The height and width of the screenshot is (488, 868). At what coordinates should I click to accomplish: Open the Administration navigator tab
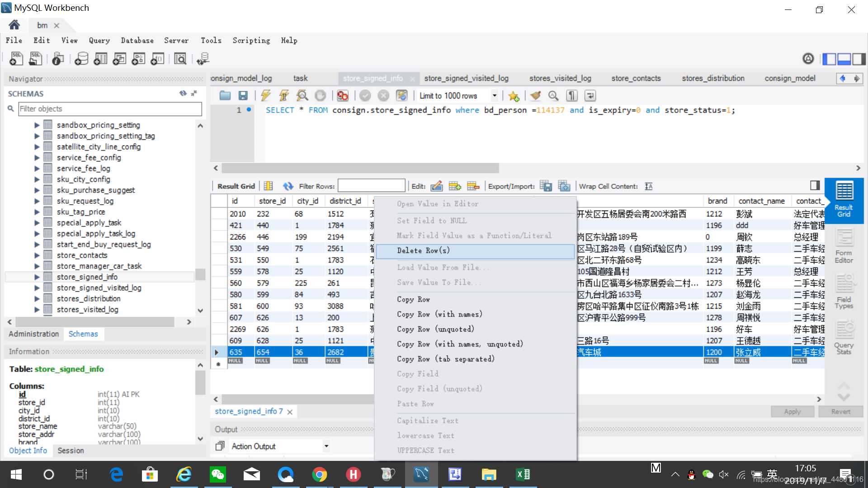(34, 334)
